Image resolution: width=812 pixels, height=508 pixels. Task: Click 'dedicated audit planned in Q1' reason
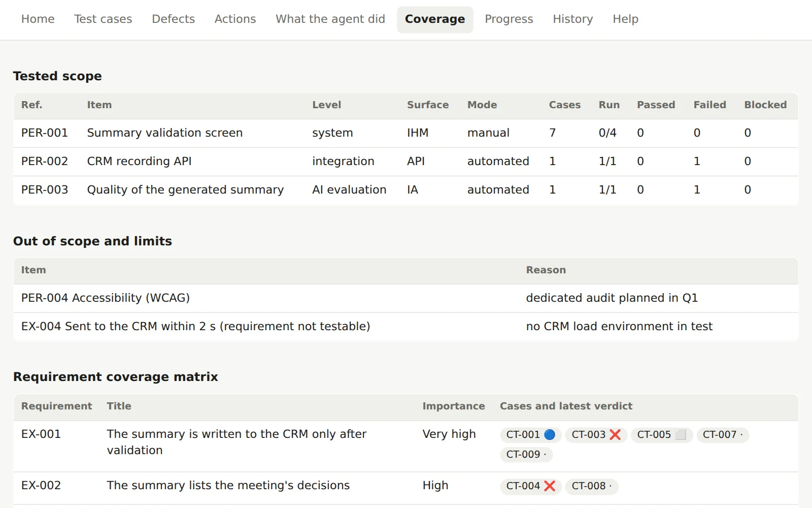(x=612, y=298)
